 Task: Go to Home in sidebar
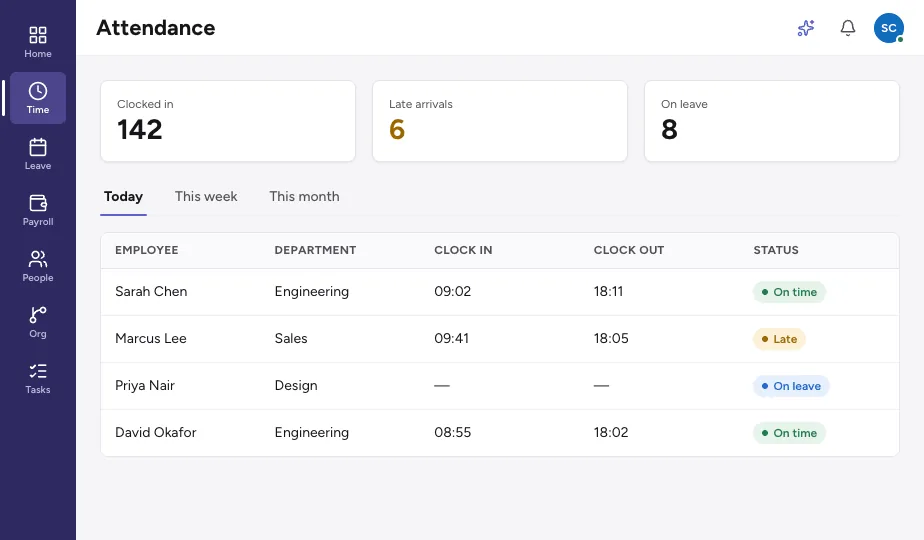(x=38, y=42)
